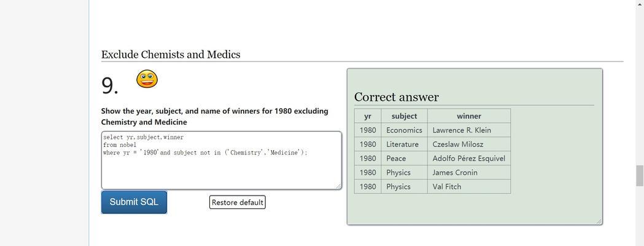This screenshot has width=644, height=246.
Task: Click the 'subject' column header in result table
Action: tap(404, 116)
